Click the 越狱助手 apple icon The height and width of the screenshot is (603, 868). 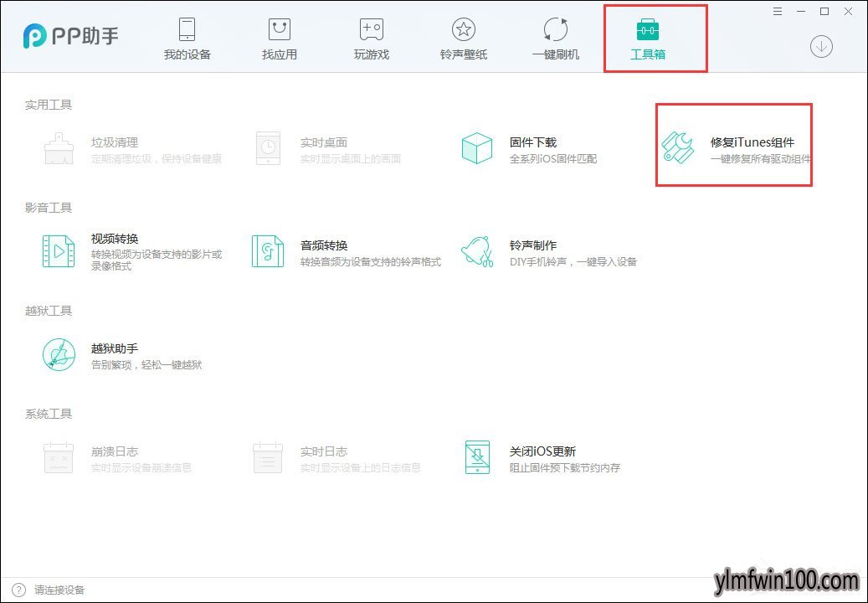[59, 355]
